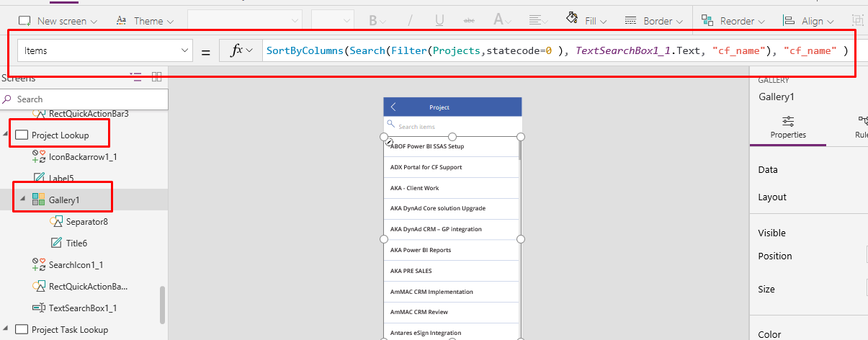868x340 pixels.
Task: Open the Fill color menu
Action: pyautogui.click(x=586, y=21)
